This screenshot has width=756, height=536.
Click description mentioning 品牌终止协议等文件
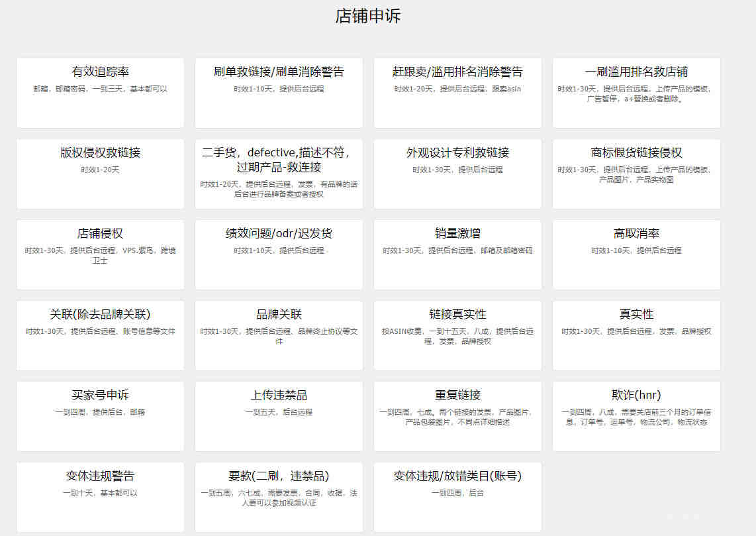pyautogui.click(x=279, y=337)
